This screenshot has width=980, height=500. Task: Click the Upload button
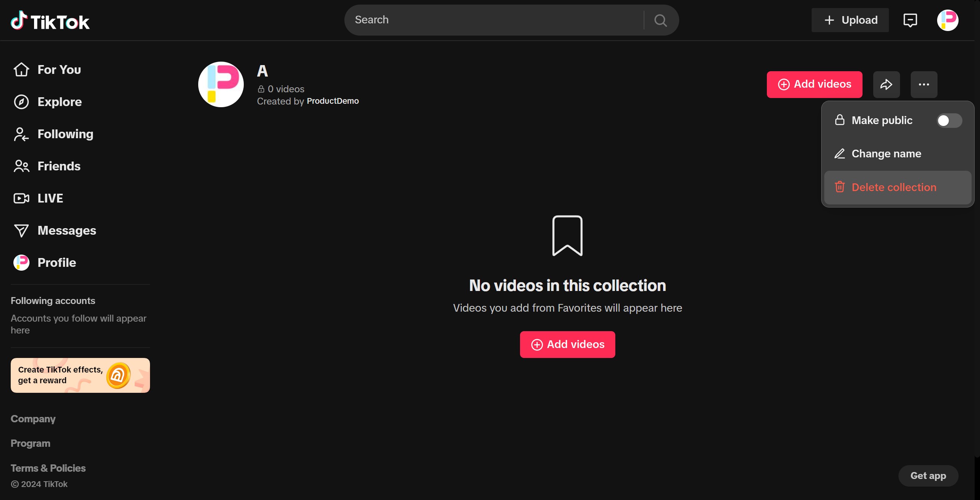point(850,20)
